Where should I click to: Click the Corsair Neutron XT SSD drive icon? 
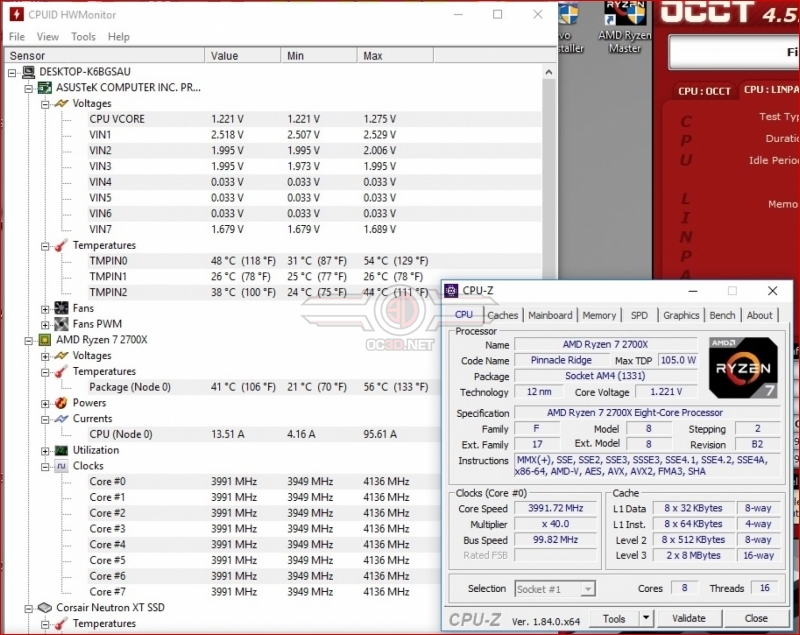[45, 607]
